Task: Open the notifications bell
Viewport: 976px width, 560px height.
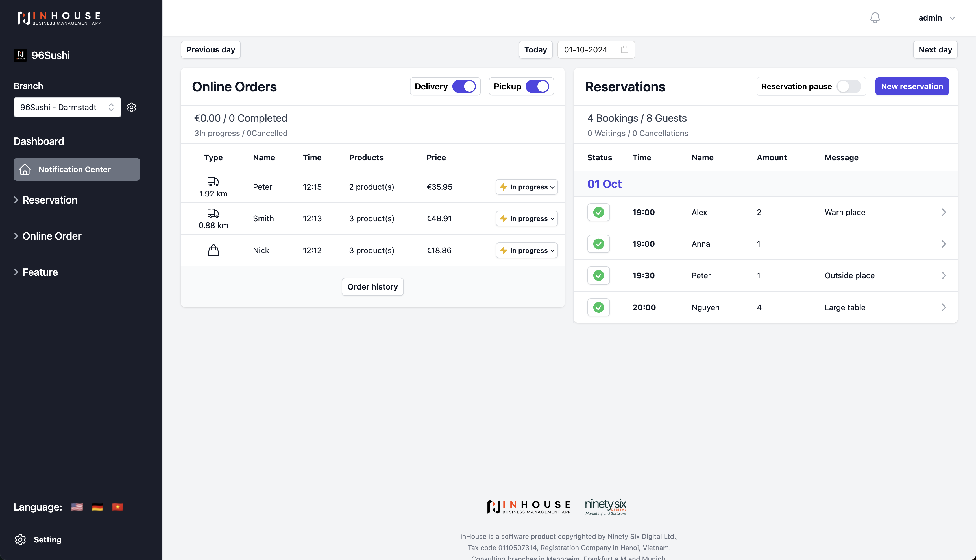Action: tap(875, 18)
